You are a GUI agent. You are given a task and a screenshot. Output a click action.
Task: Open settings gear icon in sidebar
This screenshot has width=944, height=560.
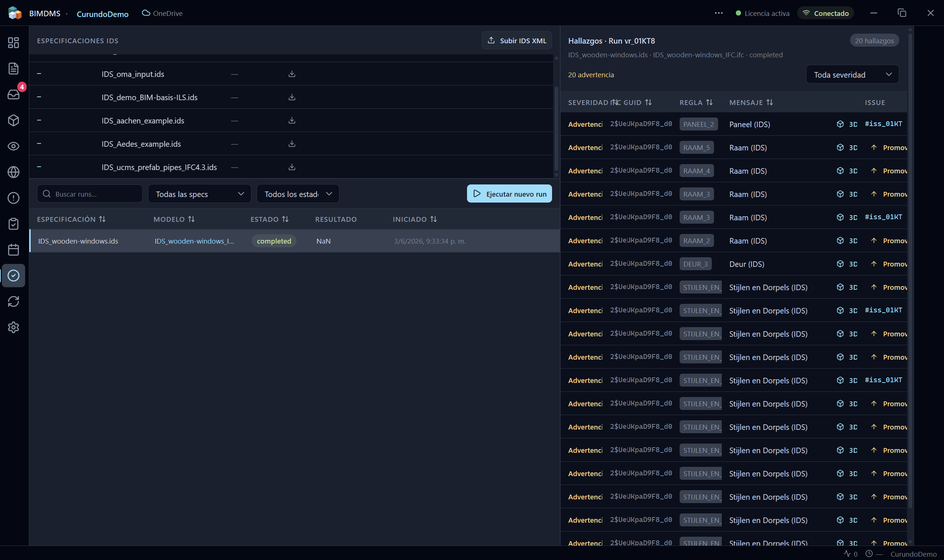coord(14,327)
